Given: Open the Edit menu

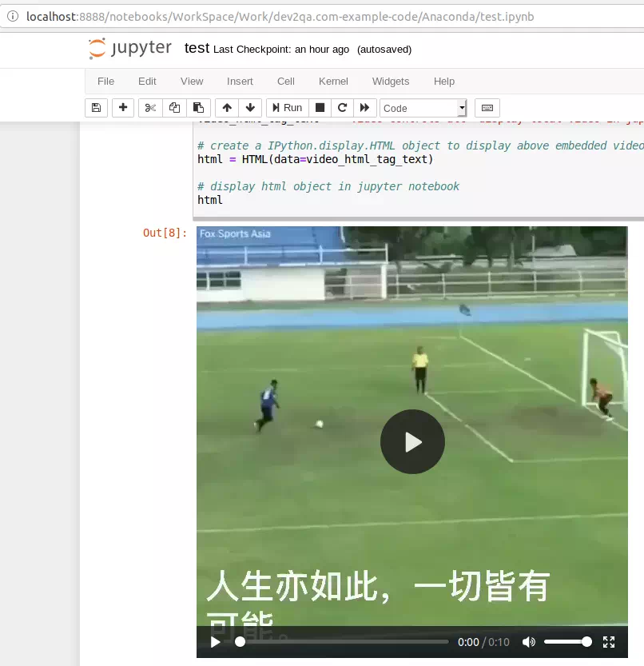Looking at the screenshot, I should 147,81.
